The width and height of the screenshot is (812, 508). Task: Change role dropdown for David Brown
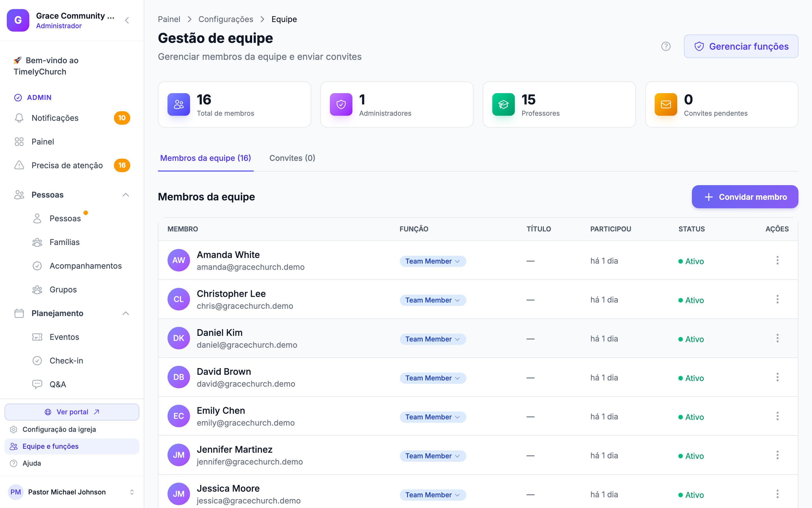click(433, 378)
